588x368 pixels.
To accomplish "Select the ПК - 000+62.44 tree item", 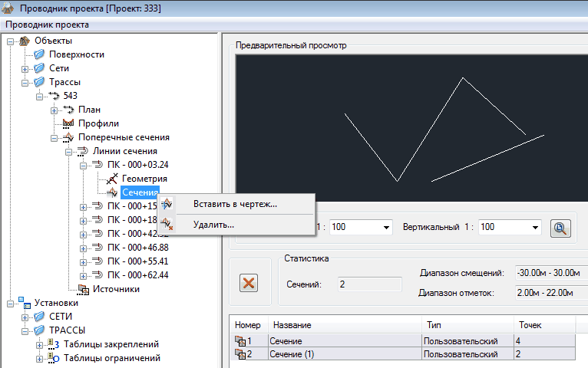I will (x=137, y=275).
